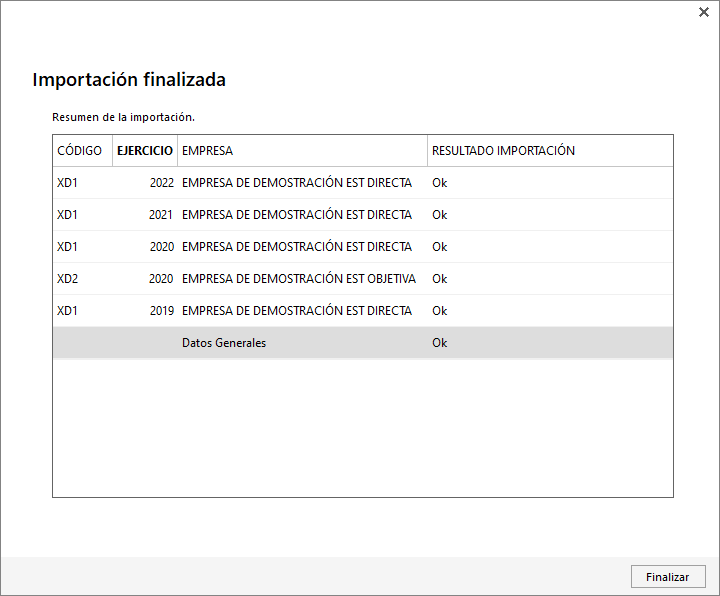Click the Ok result for Datos Generales
Image resolution: width=720 pixels, height=596 pixels.
pyautogui.click(x=439, y=343)
